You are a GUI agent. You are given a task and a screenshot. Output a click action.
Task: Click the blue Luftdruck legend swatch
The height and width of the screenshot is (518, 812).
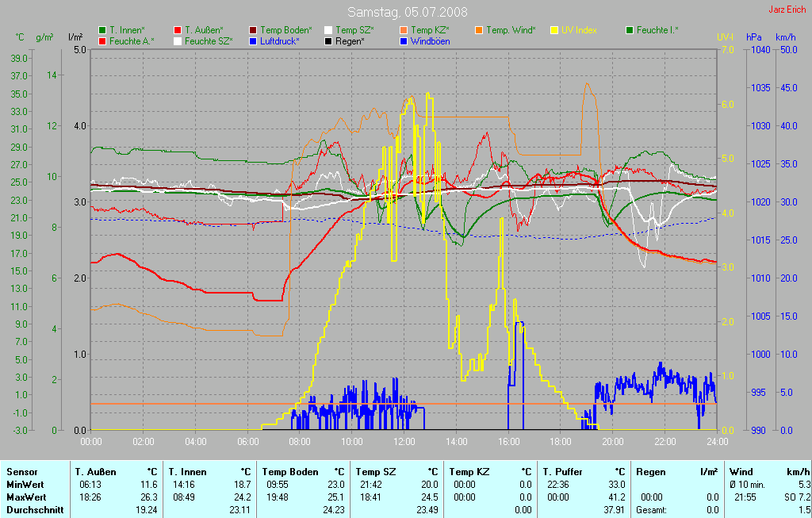click(253, 40)
